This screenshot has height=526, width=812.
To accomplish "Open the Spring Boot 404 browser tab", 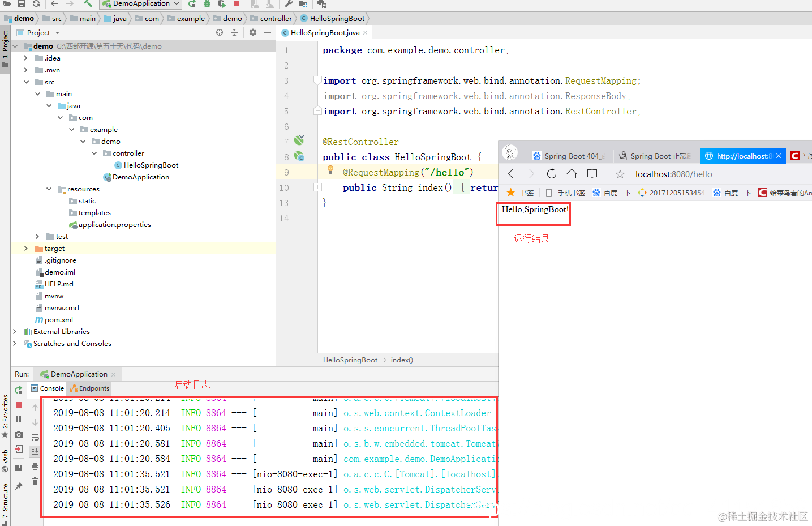I will (x=570, y=156).
